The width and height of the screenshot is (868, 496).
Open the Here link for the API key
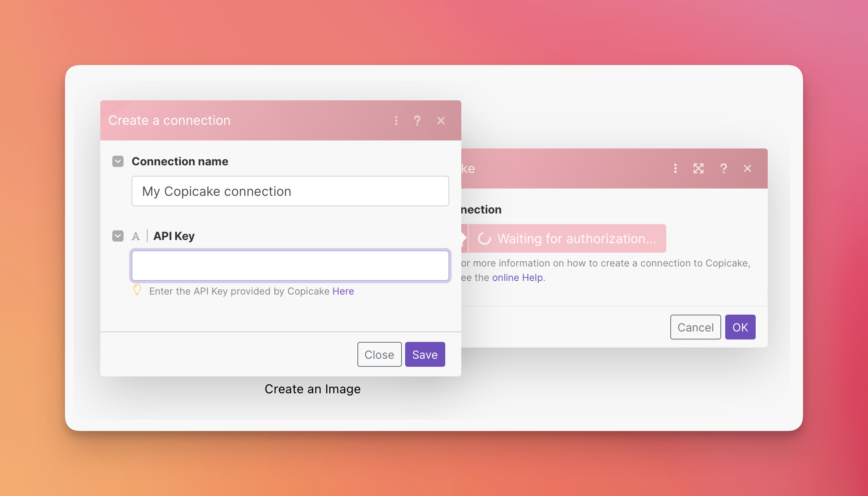pyautogui.click(x=343, y=291)
